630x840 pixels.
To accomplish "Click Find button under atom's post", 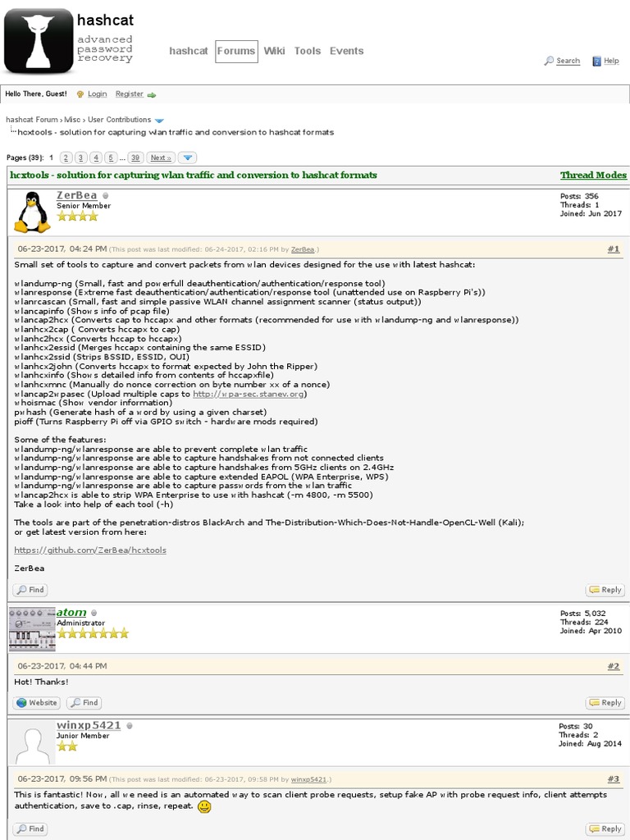I will (84, 702).
